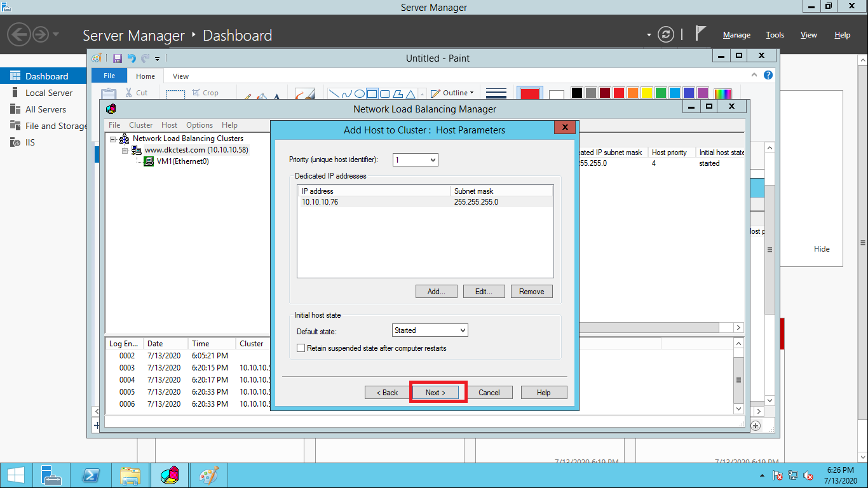Open Edit colors rainbow icon in Paint
868x488 pixels.
tap(722, 93)
